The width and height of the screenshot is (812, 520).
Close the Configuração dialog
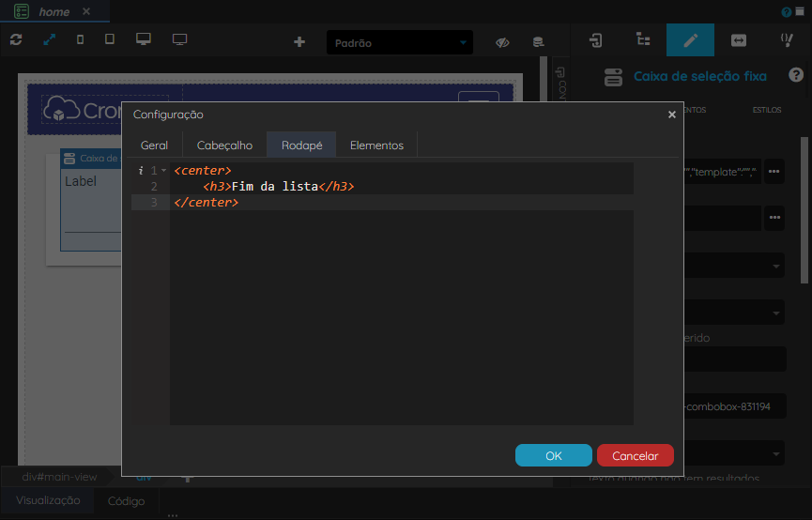[x=672, y=115]
